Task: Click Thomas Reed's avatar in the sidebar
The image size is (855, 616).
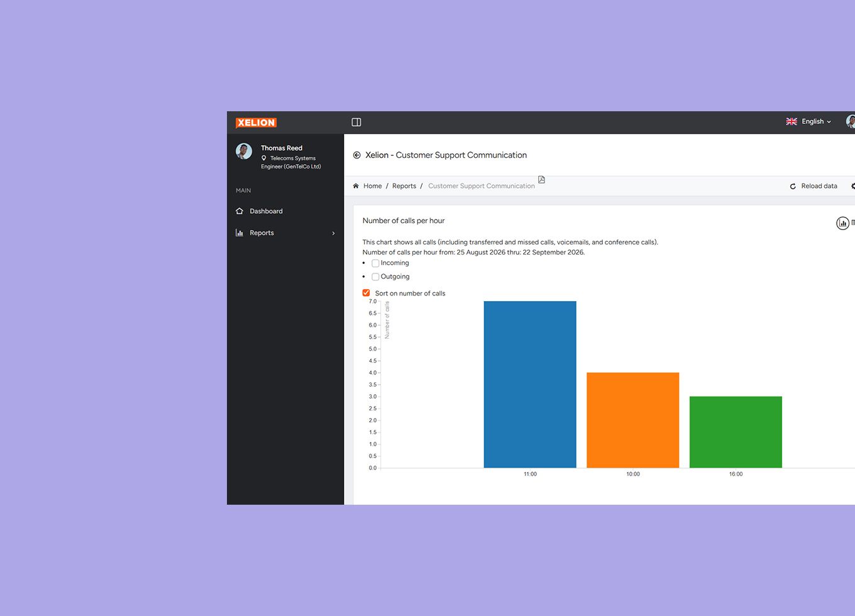Action: point(244,151)
